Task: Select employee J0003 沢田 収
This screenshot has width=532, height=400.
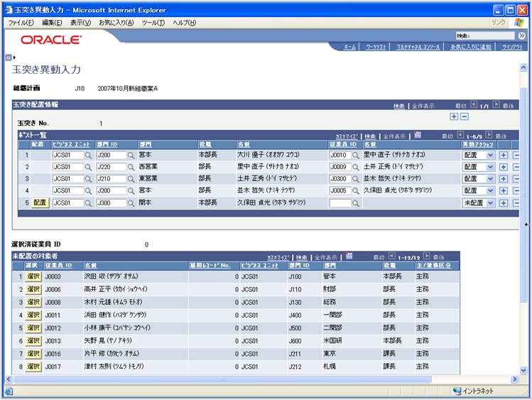Action: coord(33,277)
